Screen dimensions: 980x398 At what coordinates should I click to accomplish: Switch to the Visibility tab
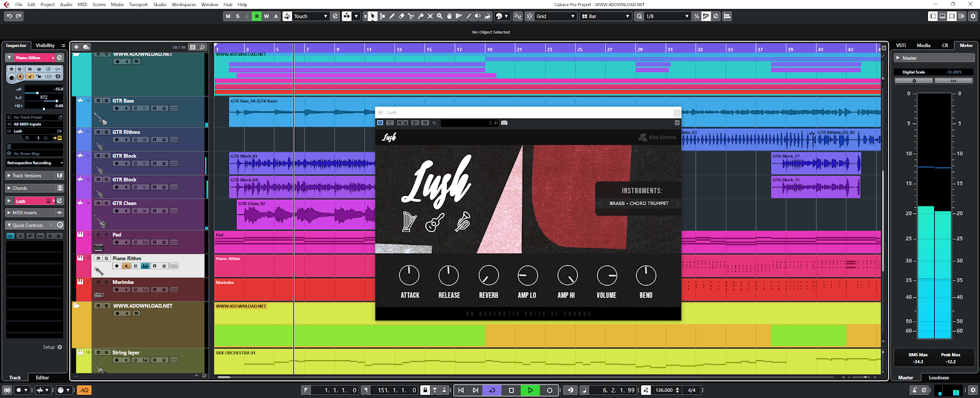tap(45, 45)
